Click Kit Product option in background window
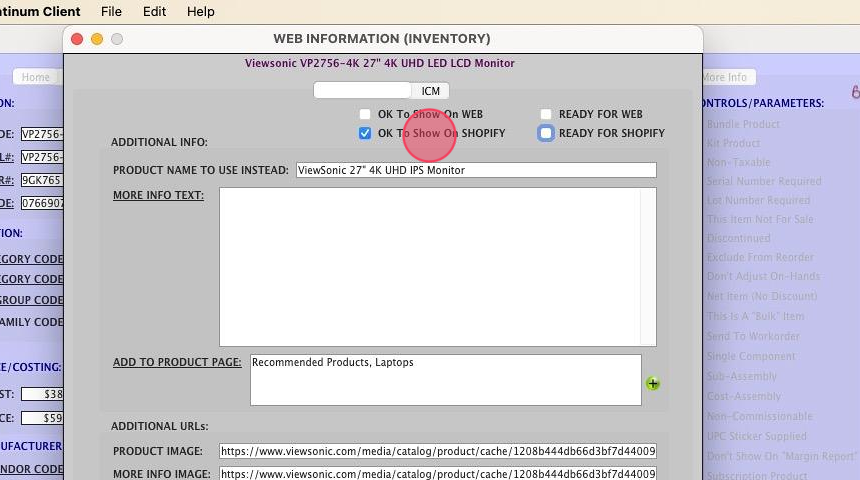Image resolution: width=860 pixels, height=480 pixels. coord(733,143)
